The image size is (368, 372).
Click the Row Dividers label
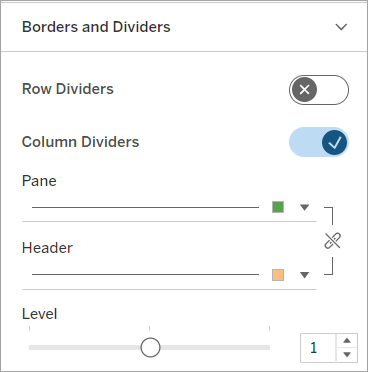[x=68, y=89]
